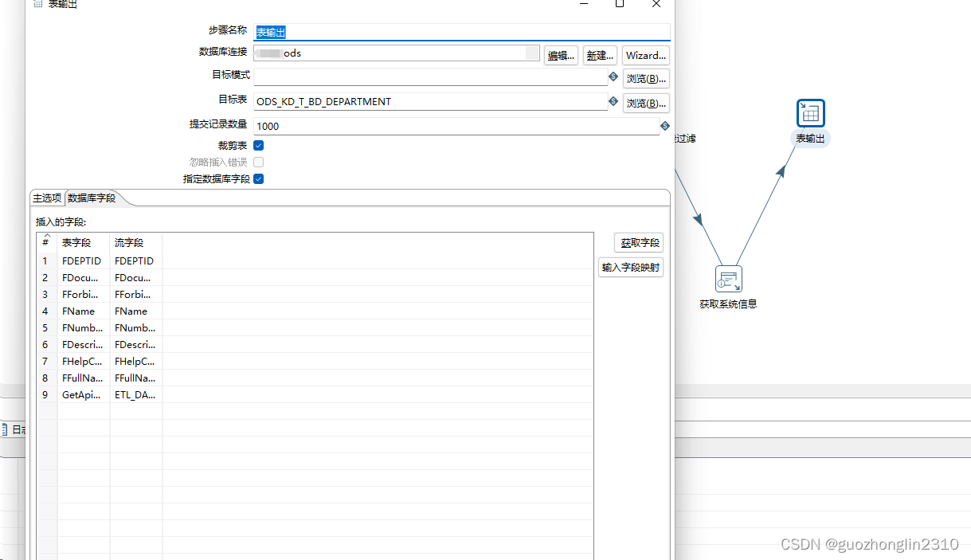Open 浏览(B)... to browse target schemas
The width and height of the screenshot is (971, 560).
646,78
